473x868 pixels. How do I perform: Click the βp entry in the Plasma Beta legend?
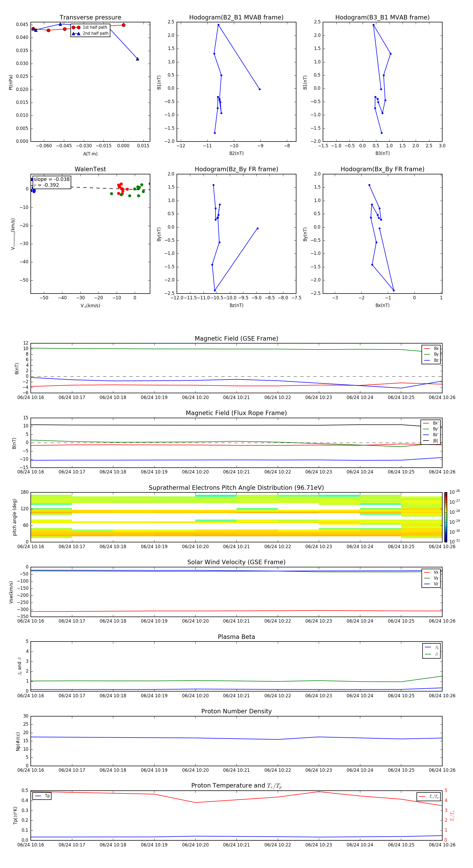click(x=432, y=647)
